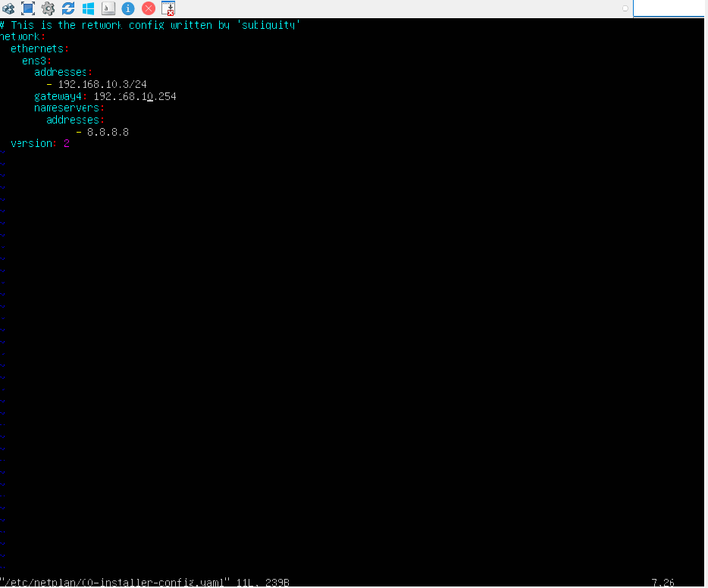Click the blue refresh arrows icon
Screen dimensions: 708x588
68,8
